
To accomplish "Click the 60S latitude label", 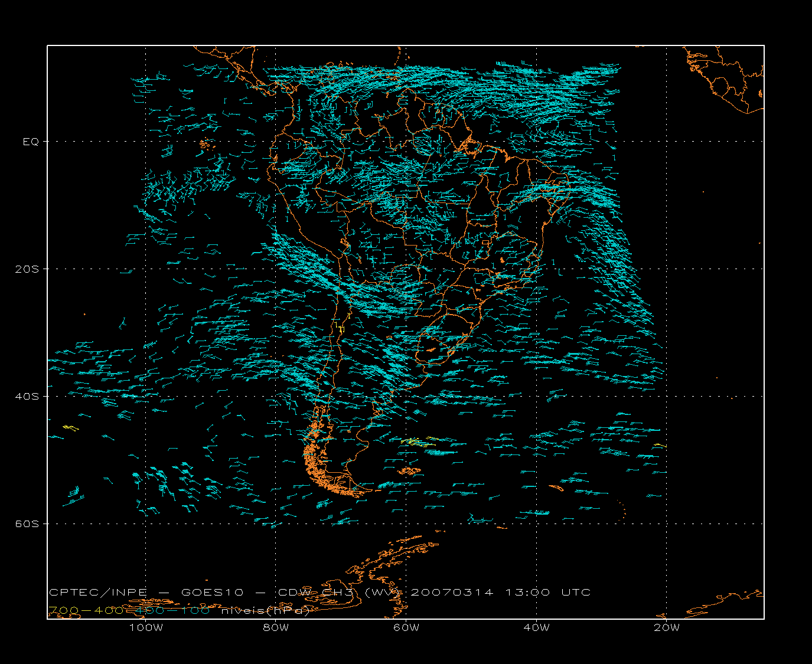I will (27, 524).
